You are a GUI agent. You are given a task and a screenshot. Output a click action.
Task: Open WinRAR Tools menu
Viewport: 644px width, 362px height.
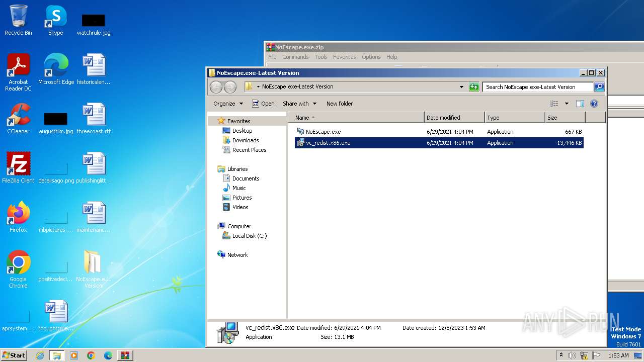coord(321,57)
